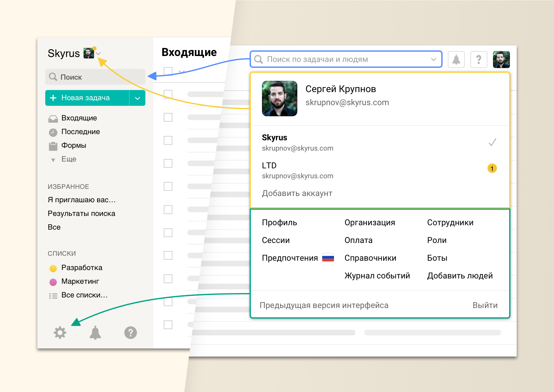Open Роли settings
554x392 pixels.
437,240
